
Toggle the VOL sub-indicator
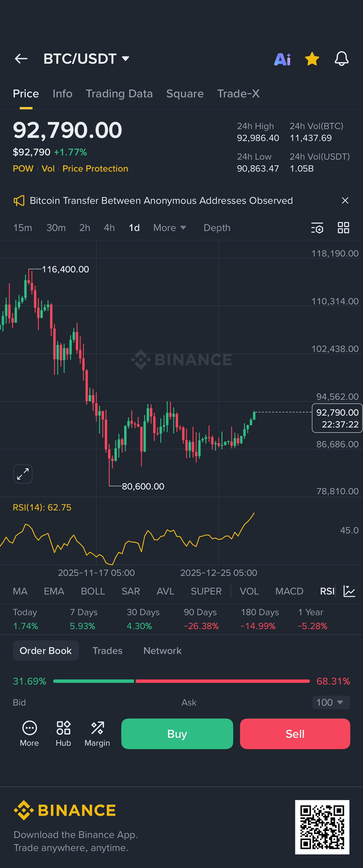point(249,591)
